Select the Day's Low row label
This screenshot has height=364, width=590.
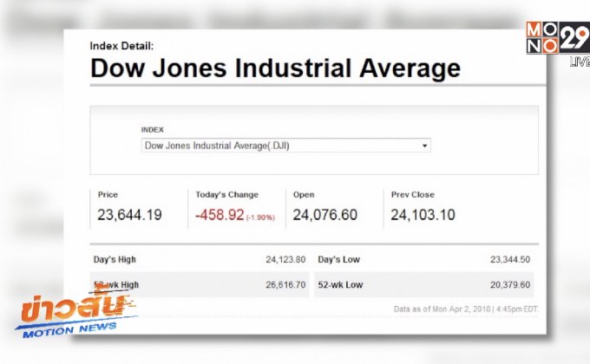coord(338,259)
